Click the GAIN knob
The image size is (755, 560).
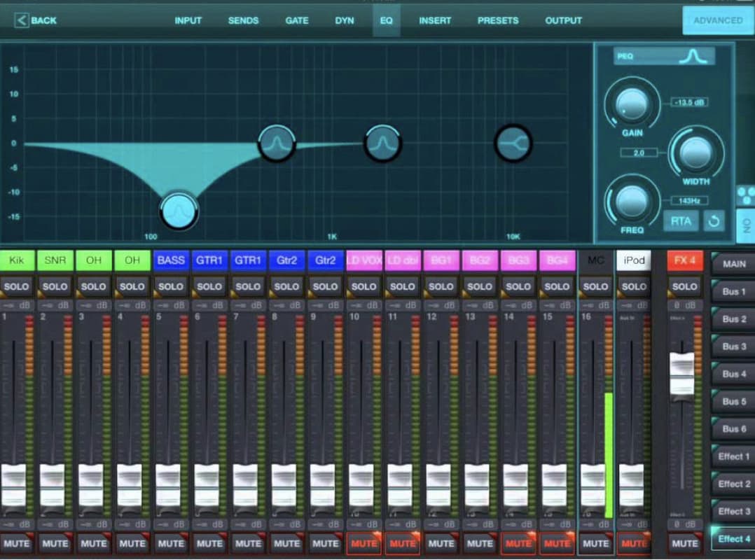click(632, 104)
